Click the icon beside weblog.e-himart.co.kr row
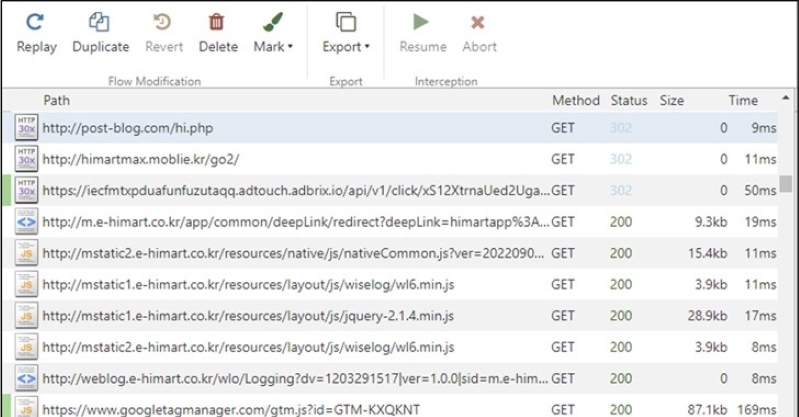 click(x=26, y=379)
